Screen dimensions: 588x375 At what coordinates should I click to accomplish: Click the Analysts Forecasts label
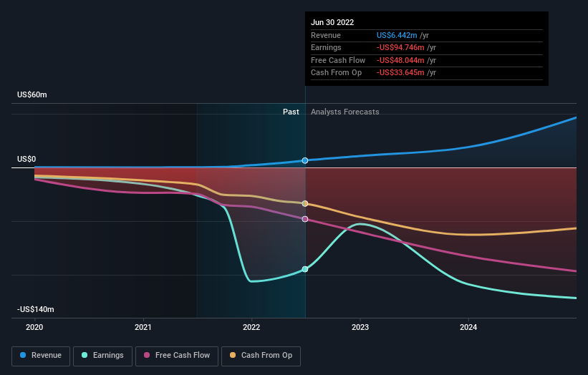click(x=345, y=112)
